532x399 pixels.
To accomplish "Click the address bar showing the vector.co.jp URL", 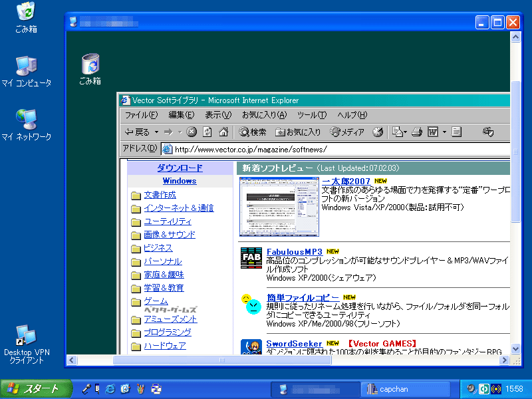I will 335,149.
